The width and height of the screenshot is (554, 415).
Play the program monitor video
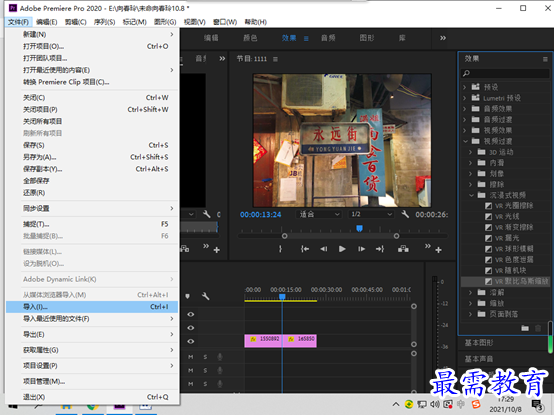pos(342,249)
